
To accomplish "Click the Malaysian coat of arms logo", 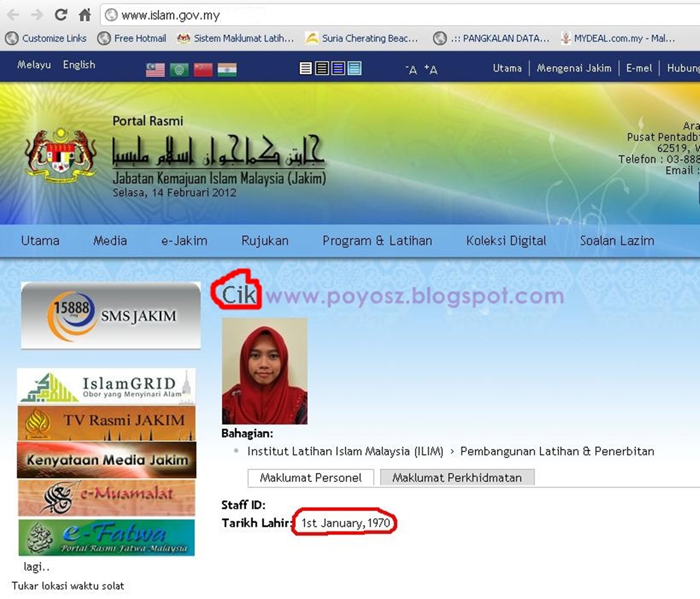I will (60, 155).
